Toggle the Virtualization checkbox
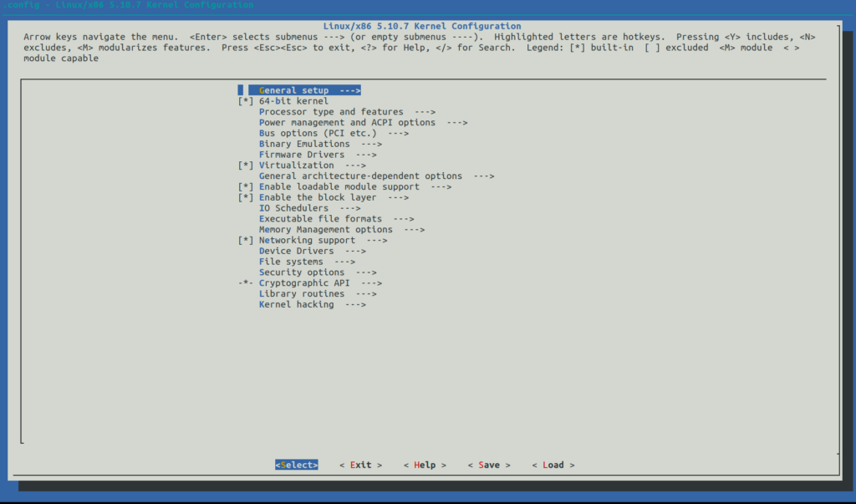 [x=246, y=165]
